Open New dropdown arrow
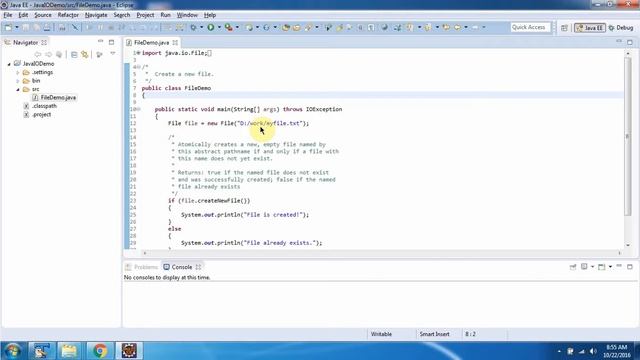The height and width of the screenshot is (360, 640). point(17,27)
